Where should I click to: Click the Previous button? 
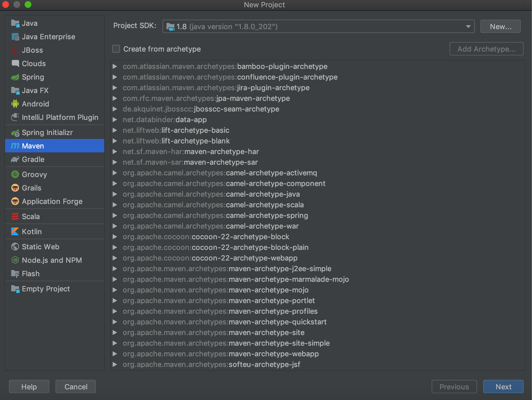point(454,387)
